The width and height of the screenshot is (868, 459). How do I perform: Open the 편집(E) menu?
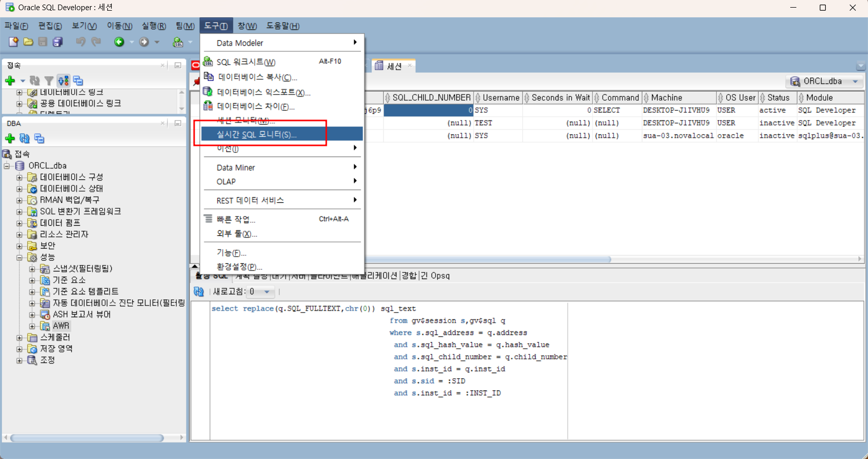pyautogui.click(x=50, y=26)
